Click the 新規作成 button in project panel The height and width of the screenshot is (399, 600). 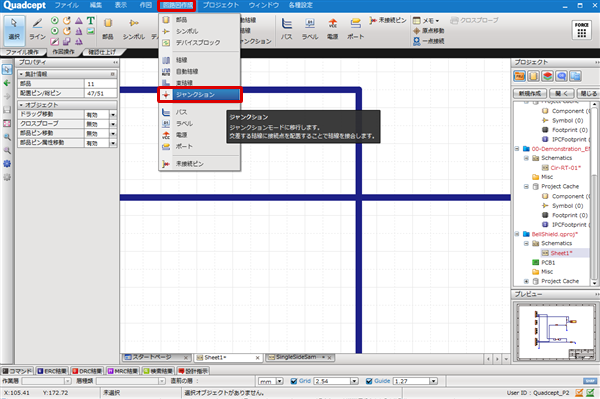pyautogui.click(x=530, y=93)
